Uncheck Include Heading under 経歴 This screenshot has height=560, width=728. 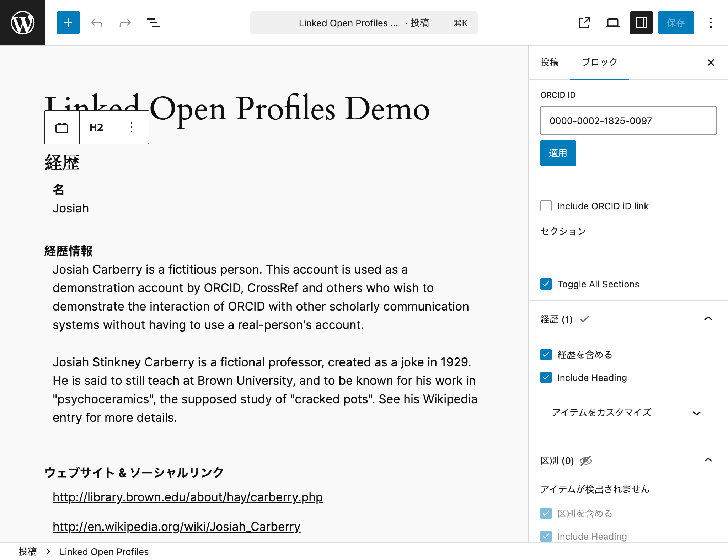tap(546, 377)
